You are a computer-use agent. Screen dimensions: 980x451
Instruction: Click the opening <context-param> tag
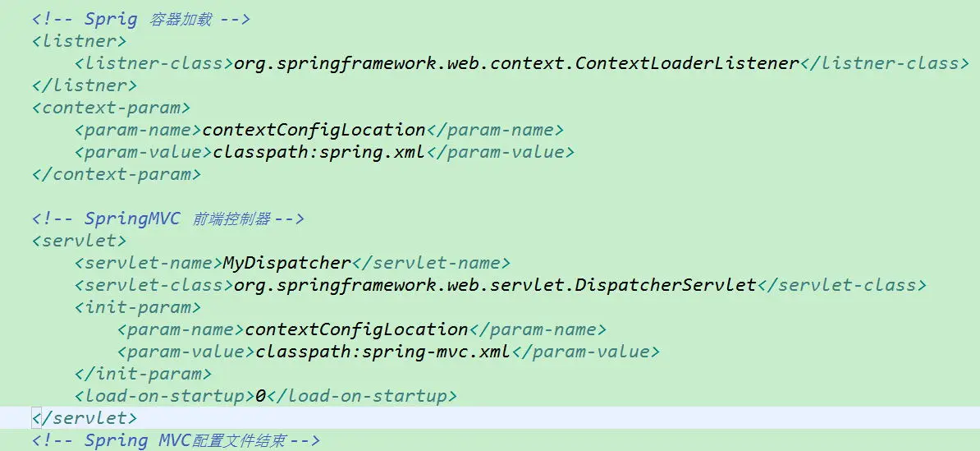(112, 108)
